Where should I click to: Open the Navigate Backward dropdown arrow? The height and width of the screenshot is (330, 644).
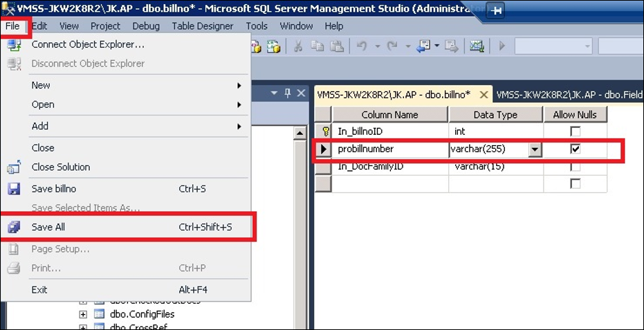436,46
